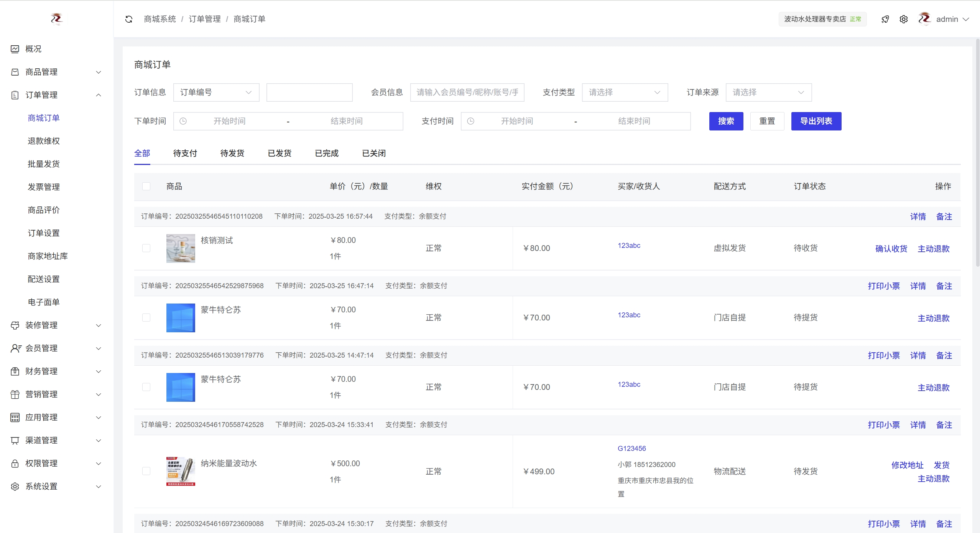Click 下单时间 开始时间 field
980x533 pixels.
(x=230, y=121)
